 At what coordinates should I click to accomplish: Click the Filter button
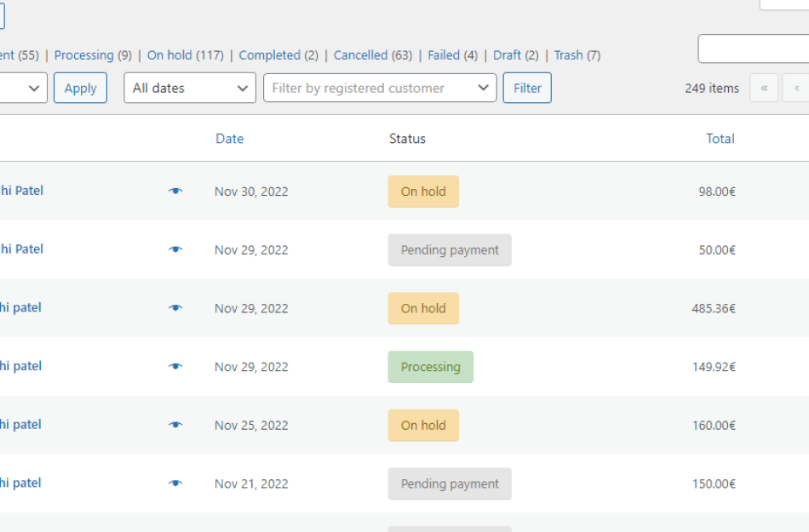coord(526,88)
